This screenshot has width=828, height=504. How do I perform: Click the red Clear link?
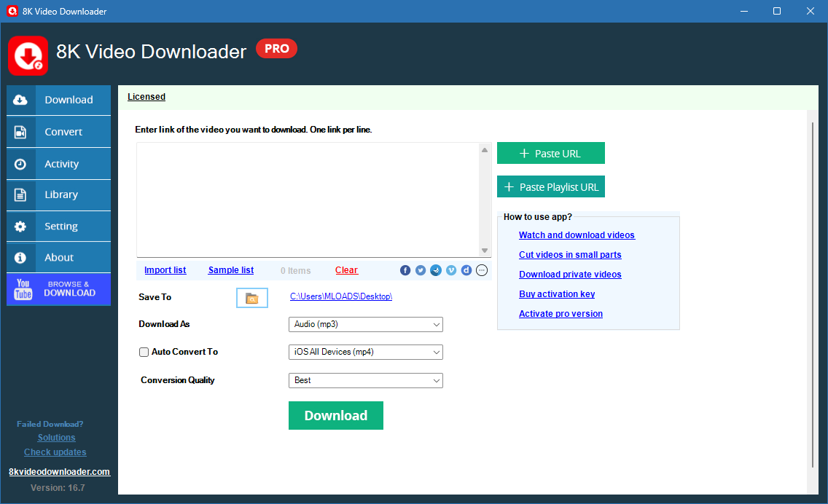[346, 270]
